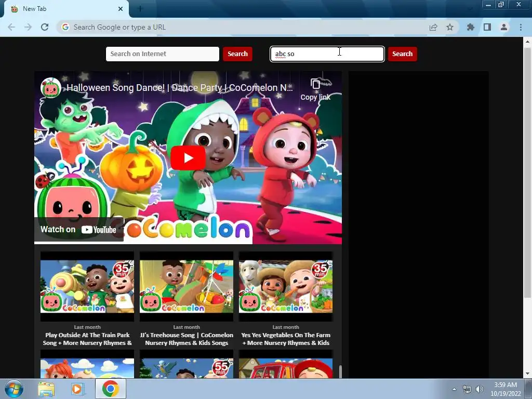Click Search button beside 'abc so' field

[403, 54]
